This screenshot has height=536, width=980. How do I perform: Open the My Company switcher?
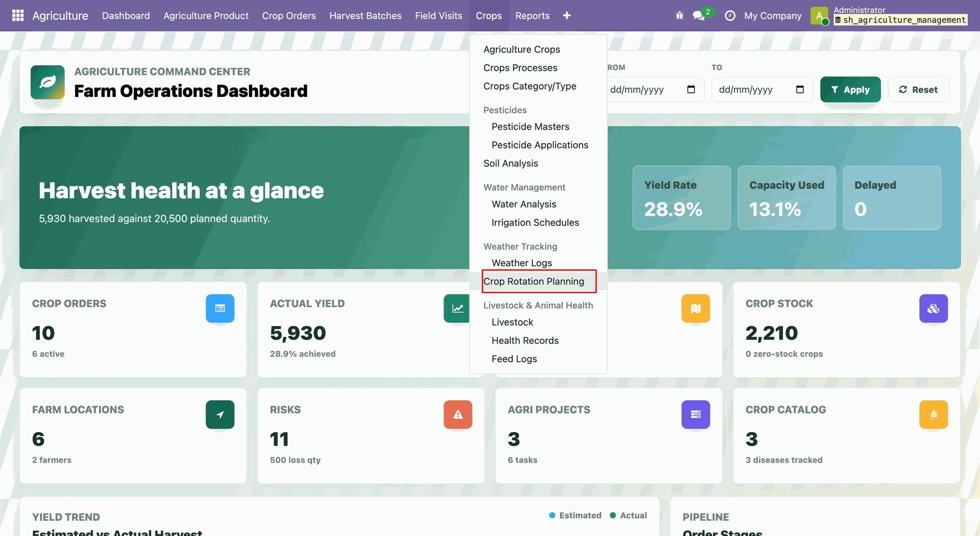(x=773, y=16)
